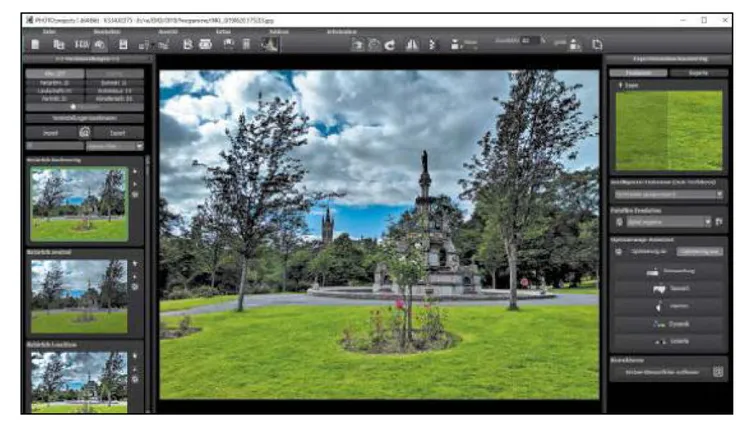Toggle the favorite star on the second preset
750x421 pixels.
(135, 264)
